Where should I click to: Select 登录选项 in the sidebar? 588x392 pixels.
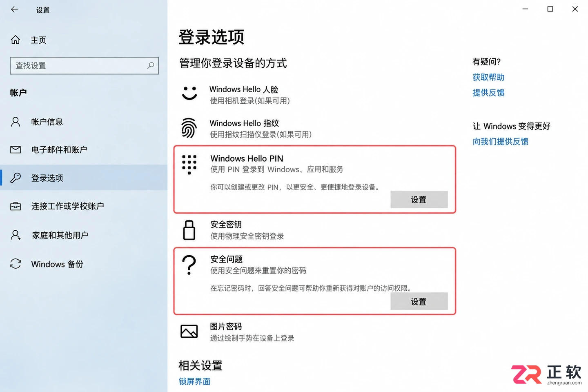coord(84,178)
